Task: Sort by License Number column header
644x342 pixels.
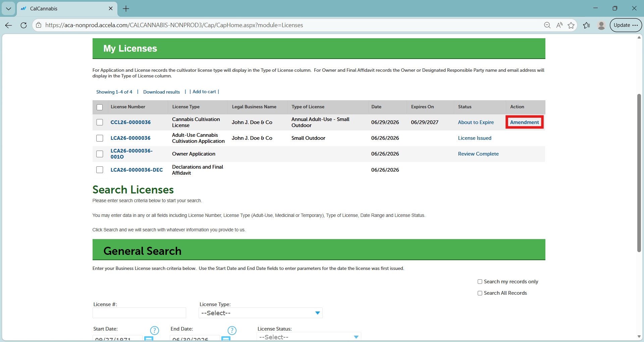Action: coord(128,107)
